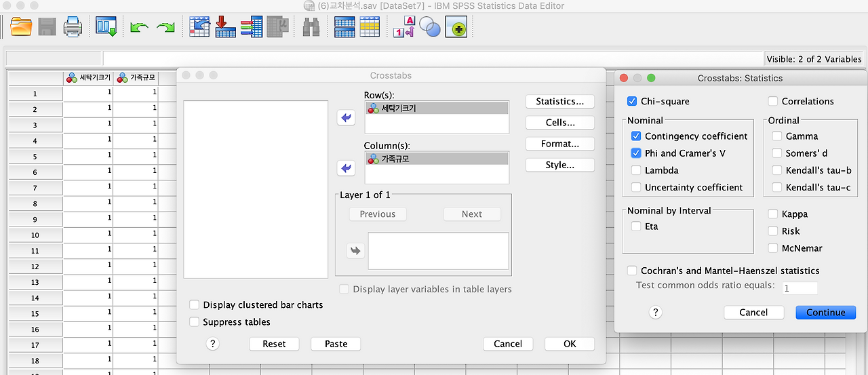
Task: Click the Show all variables plus icon
Action: 456,27
